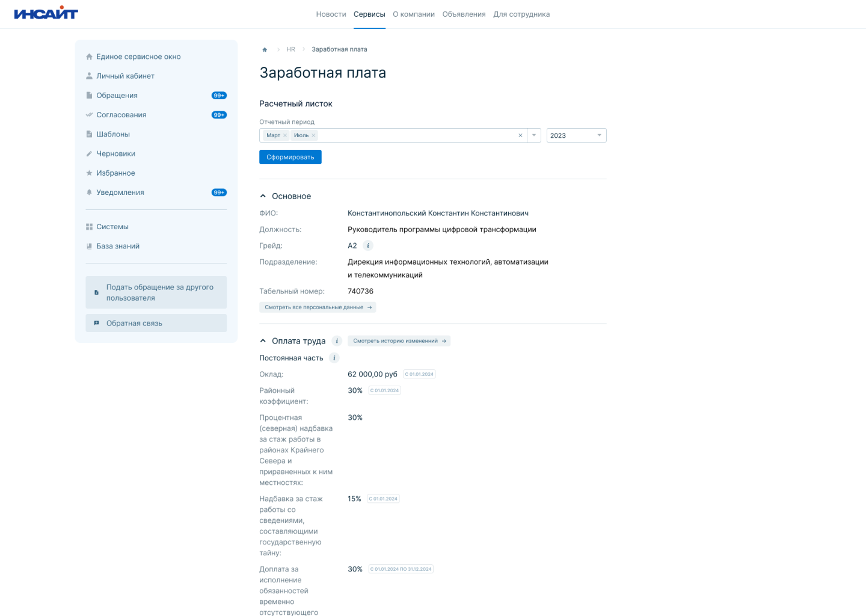The width and height of the screenshot is (866, 616).
Task: Go to О компании tab
Action: (x=413, y=14)
